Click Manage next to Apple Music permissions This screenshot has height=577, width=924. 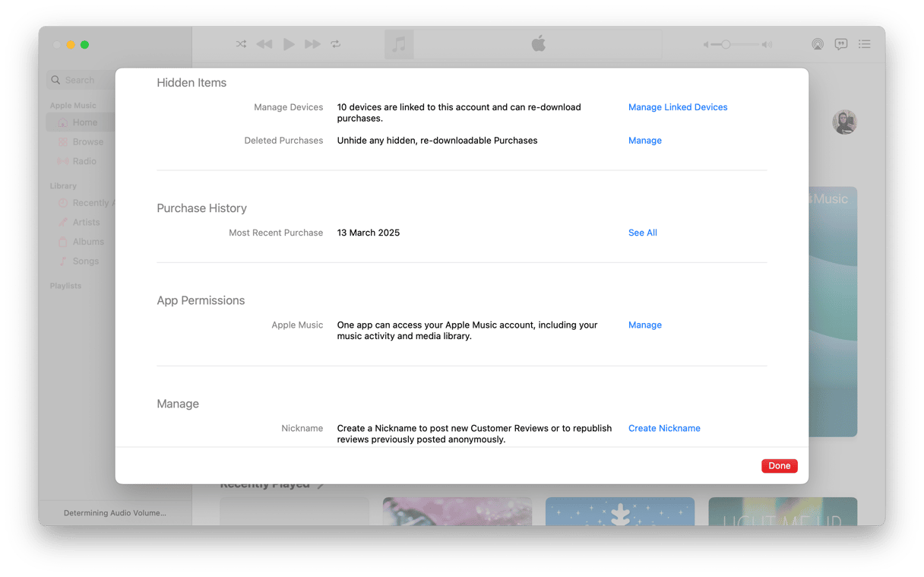click(645, 325)
